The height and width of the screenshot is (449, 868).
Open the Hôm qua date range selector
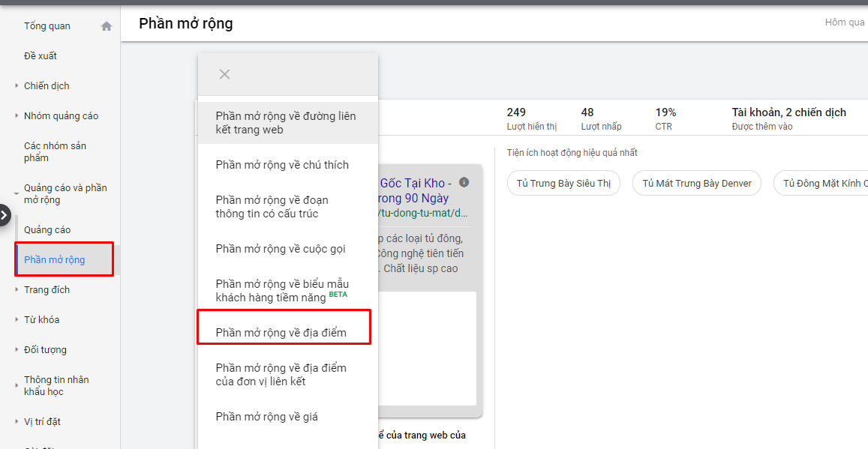click(x=845, y=22)
